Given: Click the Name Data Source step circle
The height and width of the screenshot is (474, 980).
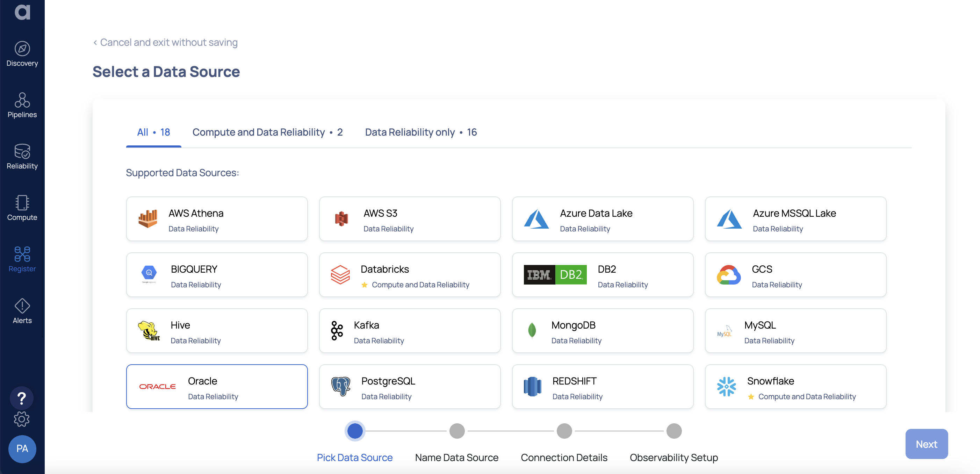Looking at the screenshot, I should click(457, 431).
